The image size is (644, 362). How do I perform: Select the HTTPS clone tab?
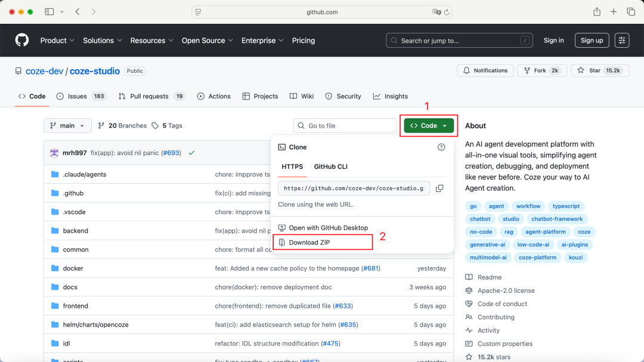click(292, 167)
